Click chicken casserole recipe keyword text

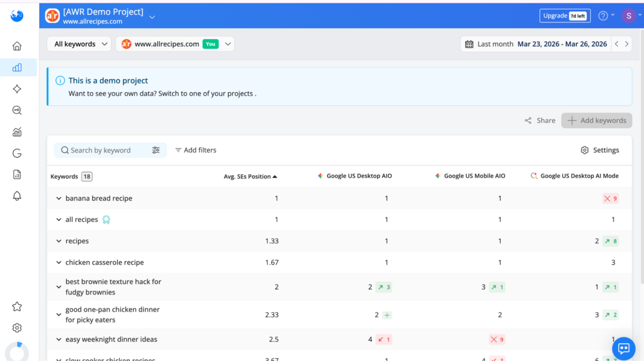(105, 263)
